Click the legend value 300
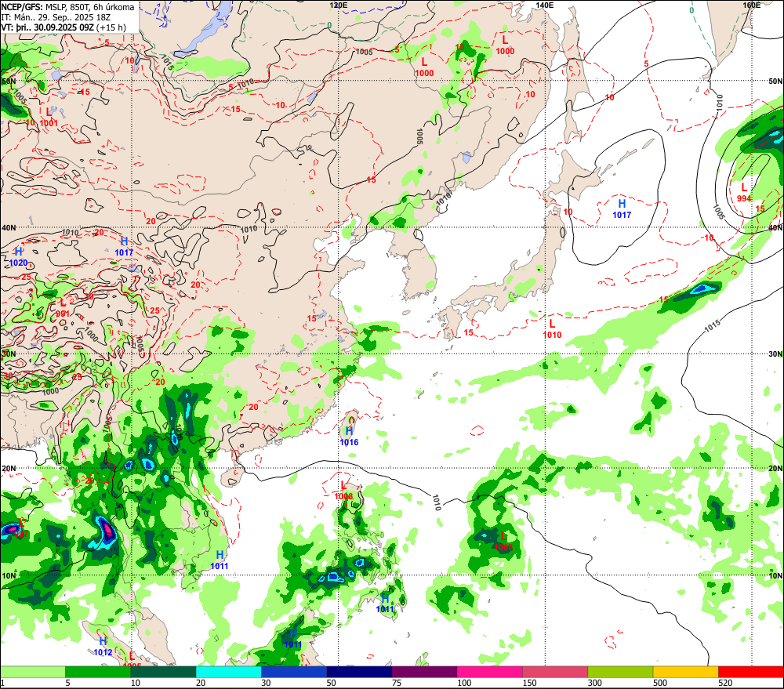The image size is (784, 689). tap(595, 683)
